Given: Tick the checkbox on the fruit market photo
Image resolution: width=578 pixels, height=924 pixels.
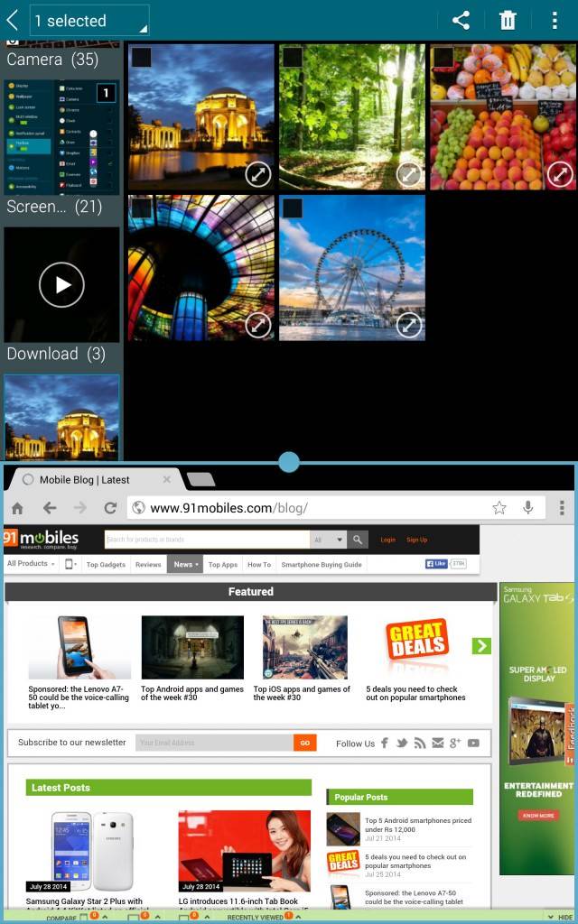Looking at the screenshot, I should tap(443, 57).
